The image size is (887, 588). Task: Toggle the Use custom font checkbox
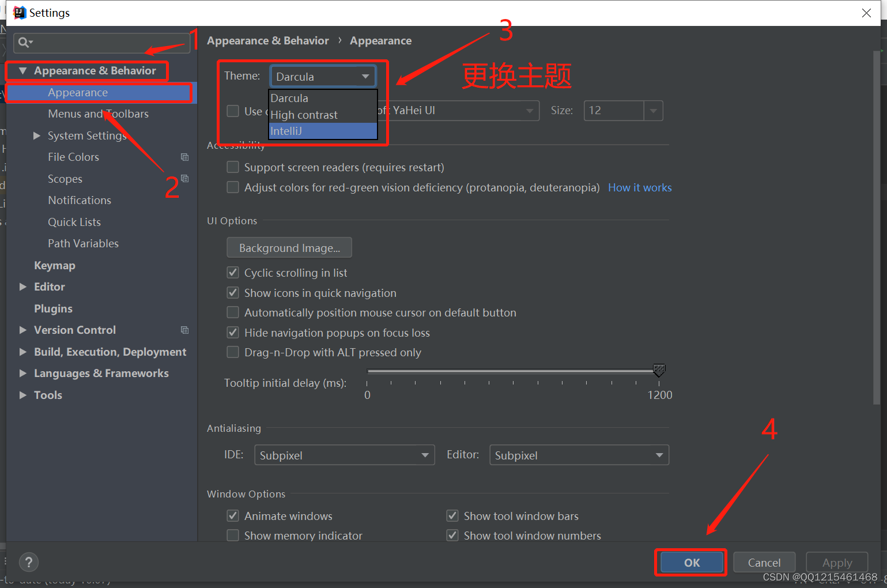pos(233,111)
